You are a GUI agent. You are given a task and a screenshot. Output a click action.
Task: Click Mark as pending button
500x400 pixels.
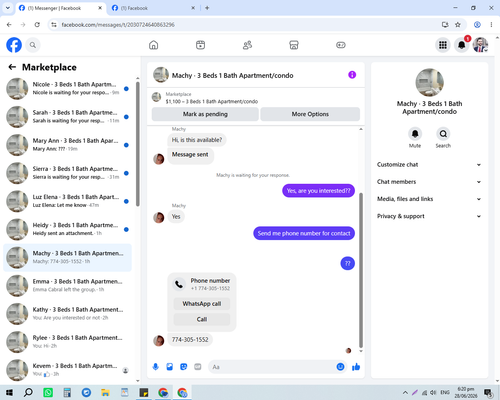tap(205, 114)
